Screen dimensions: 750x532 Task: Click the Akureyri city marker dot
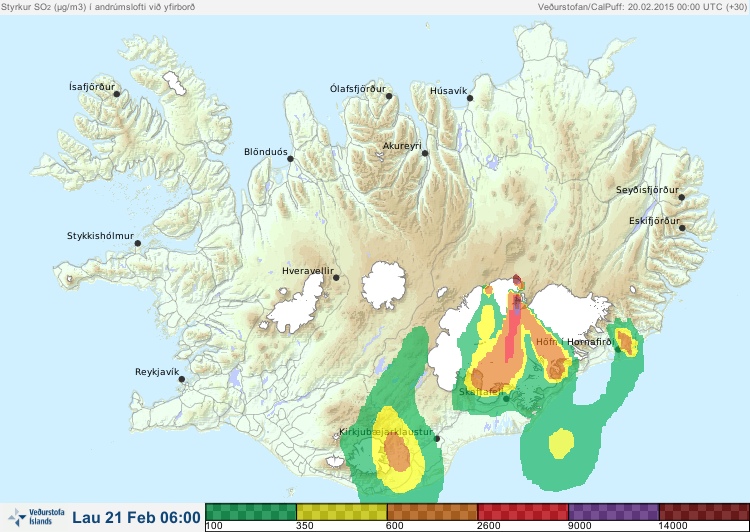[x=425, y=153]
